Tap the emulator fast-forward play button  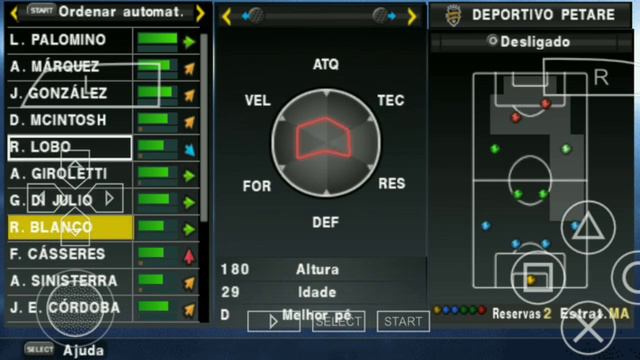[x=274, y=321]
